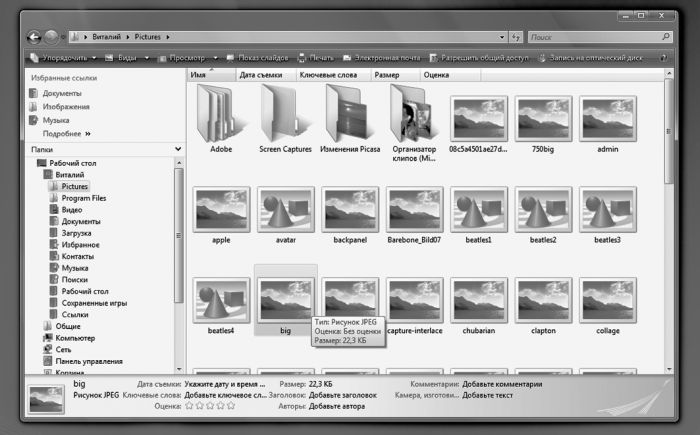Collapse the Папки folders pane
Screen dimensions: 700x435
click(178, 149)
